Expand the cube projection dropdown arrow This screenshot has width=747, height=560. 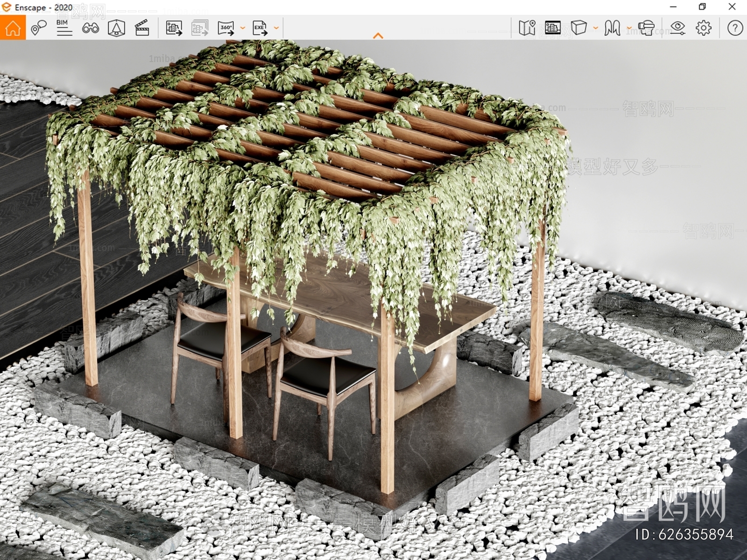596,28
